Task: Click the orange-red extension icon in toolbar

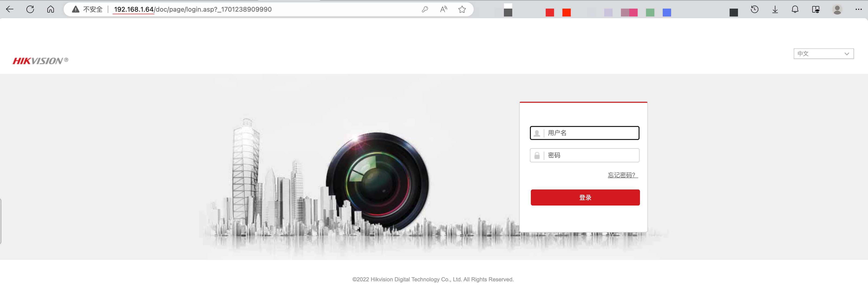Action: (x=566, y=13)
